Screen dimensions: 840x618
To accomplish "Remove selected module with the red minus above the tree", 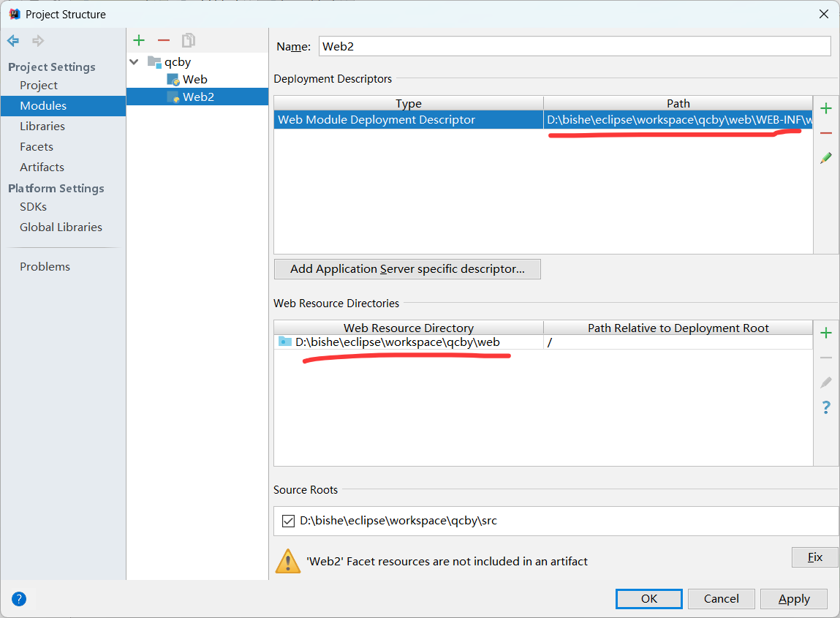I will click(x=164, y=40).
